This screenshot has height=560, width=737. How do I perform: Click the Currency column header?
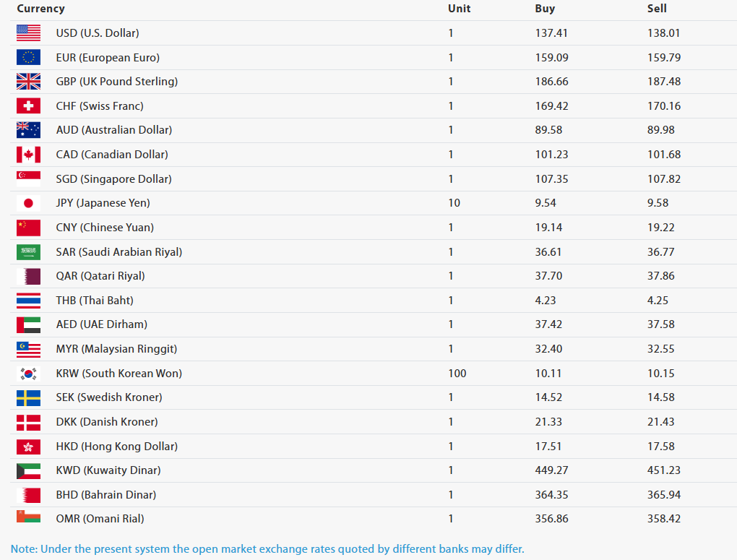(x=41, y=9)
